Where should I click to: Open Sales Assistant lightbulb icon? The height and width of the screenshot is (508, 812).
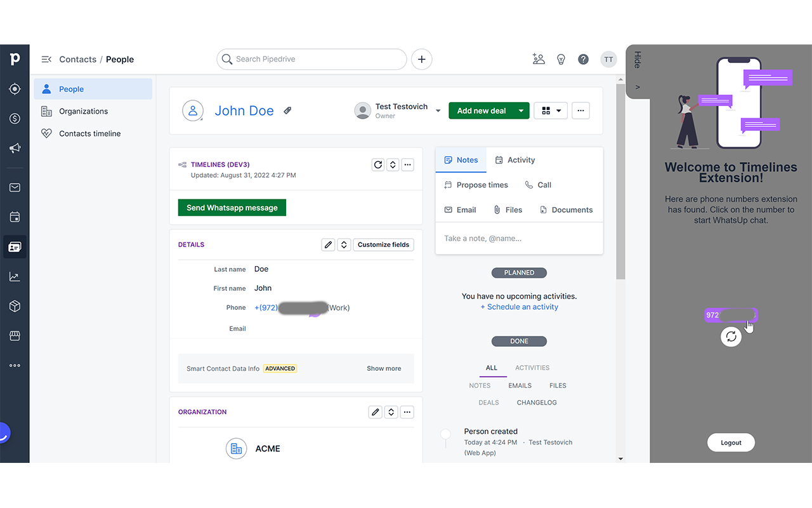561,59
